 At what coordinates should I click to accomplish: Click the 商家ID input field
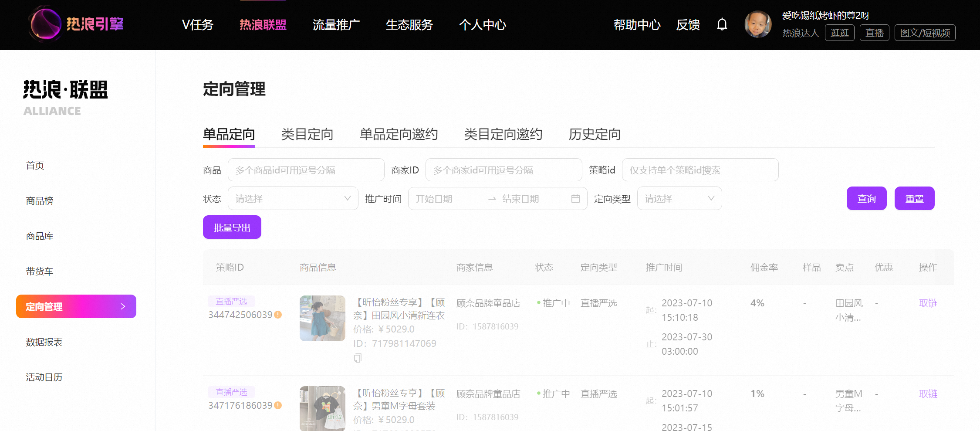tap(504, 170)
